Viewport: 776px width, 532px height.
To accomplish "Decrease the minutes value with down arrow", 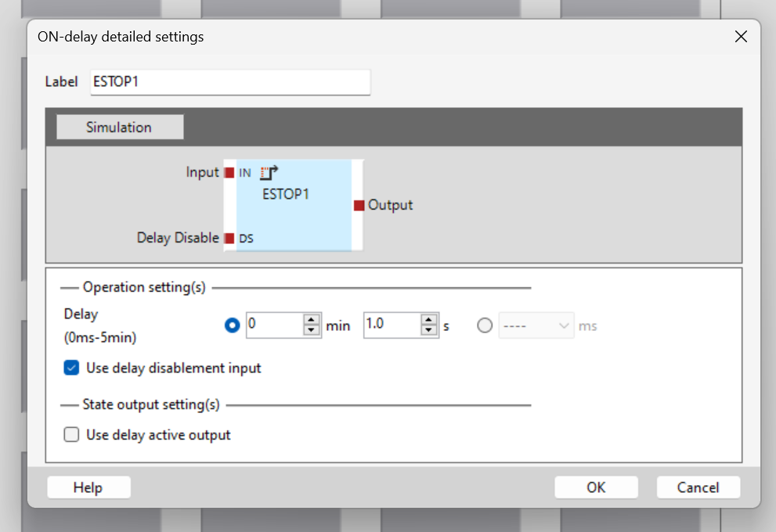I will (x=312, y=330).
